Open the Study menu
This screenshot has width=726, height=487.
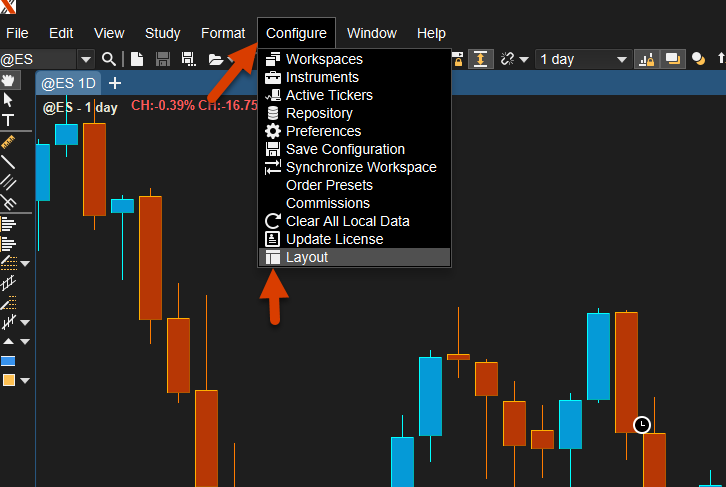click(x=162, y=33)
